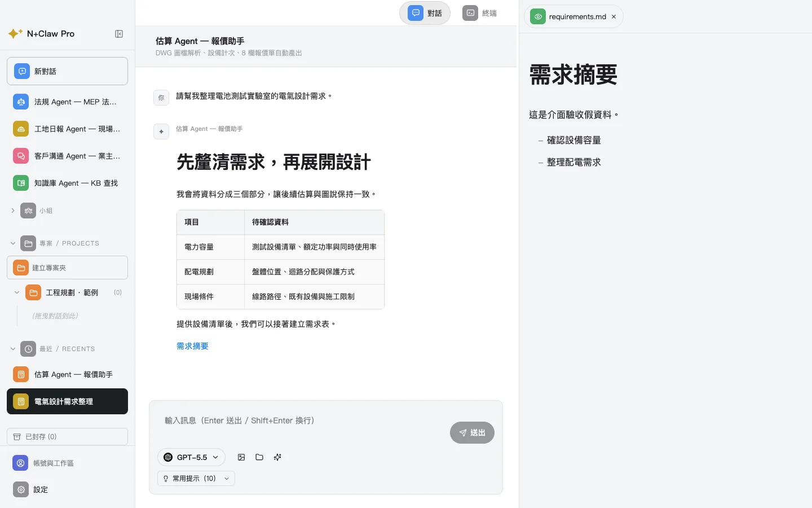Click the 新對話 chat bubble icon
812x508 pixels.
point(22,71)
